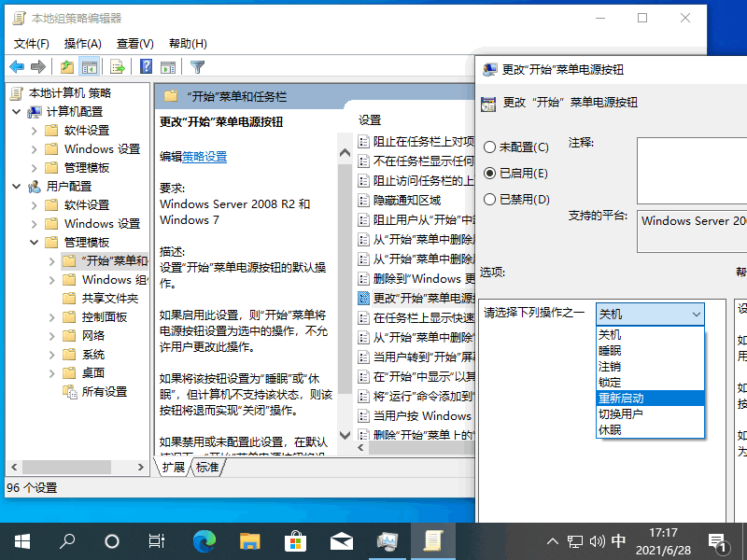The width and height of the screenshot is (747, 560).
Task: Open the 操作(A) menu
Action: 83,44
